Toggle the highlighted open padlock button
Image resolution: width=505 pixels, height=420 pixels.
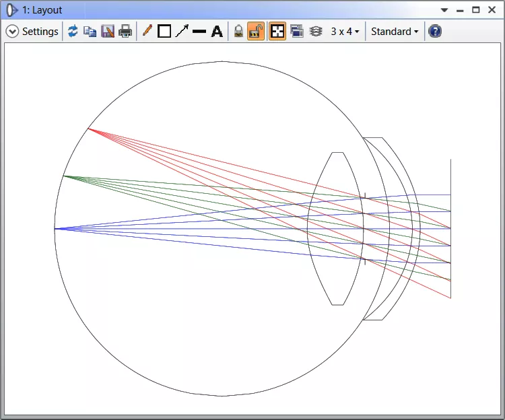point(256,32)
